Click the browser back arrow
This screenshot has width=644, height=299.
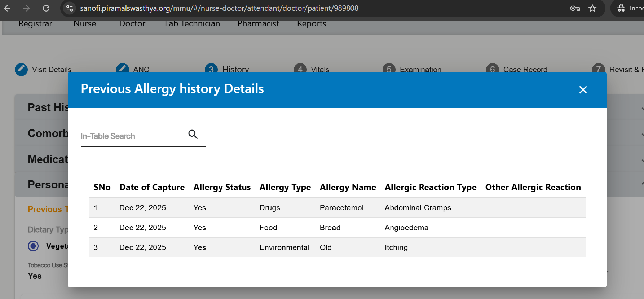(8, 8)
